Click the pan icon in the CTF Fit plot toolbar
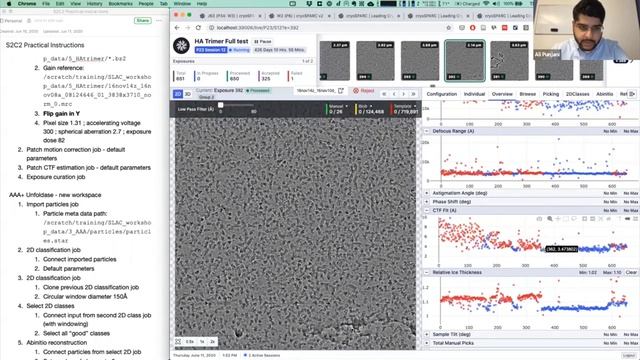This screenshot has height=360, width=640. click(x=558, y=219)
